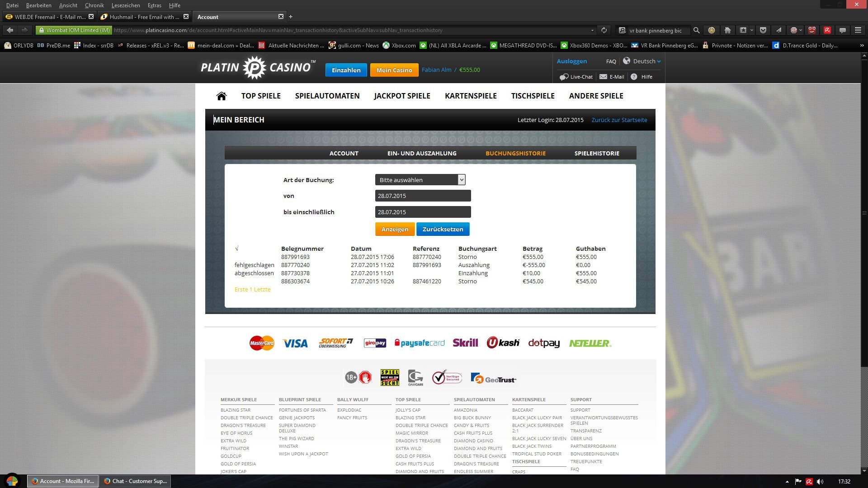Open the Firefox hamburger menu

858,30
